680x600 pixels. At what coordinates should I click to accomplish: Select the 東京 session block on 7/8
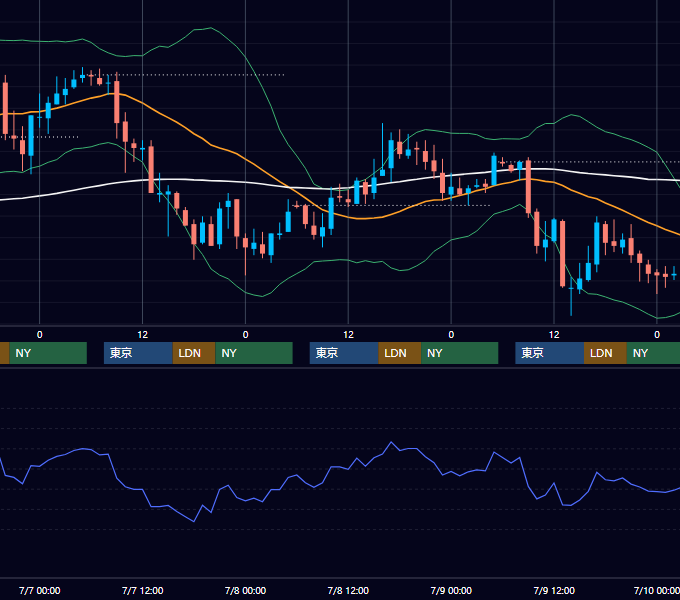point(344,353)
